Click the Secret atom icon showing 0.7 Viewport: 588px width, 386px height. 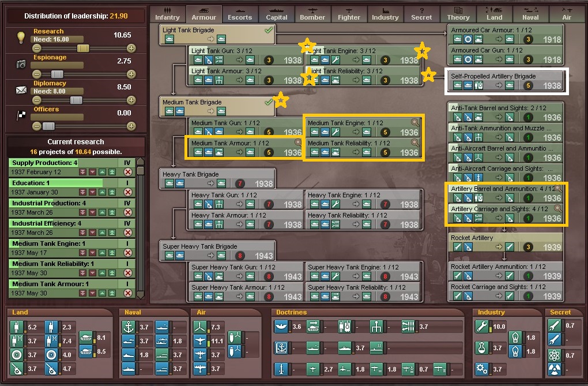click(x=554, y=355)
